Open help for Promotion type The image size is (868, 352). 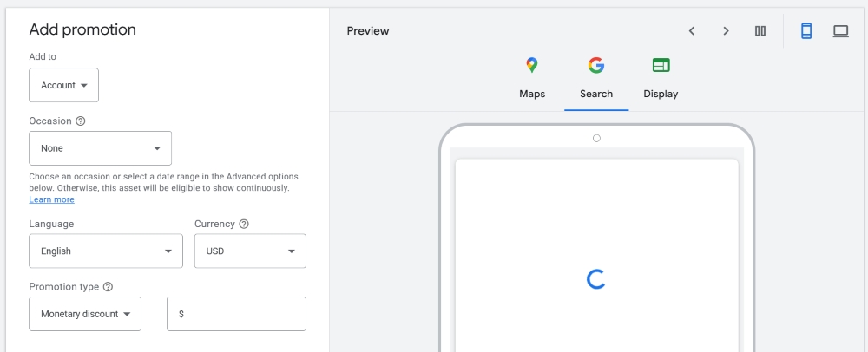108,287
